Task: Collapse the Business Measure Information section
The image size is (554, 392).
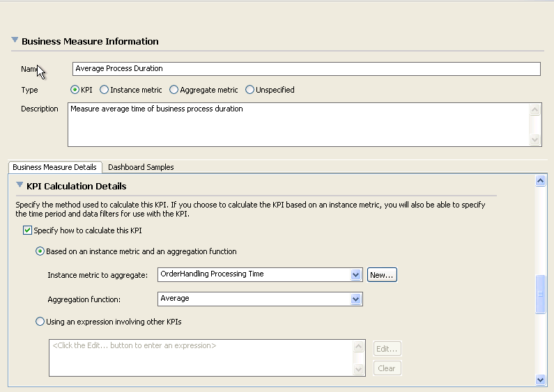Action: click(x=15, y=41)
